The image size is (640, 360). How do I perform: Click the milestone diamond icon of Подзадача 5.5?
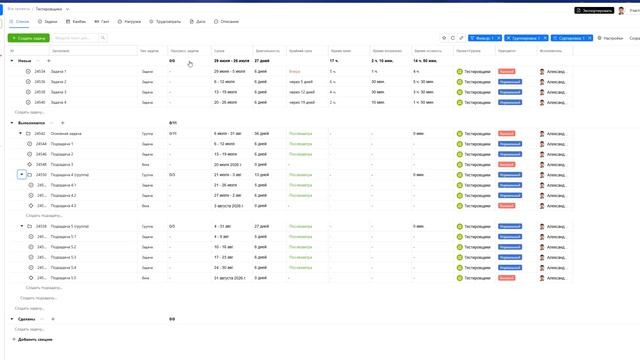pyautogui.click(x=31, y=278)
